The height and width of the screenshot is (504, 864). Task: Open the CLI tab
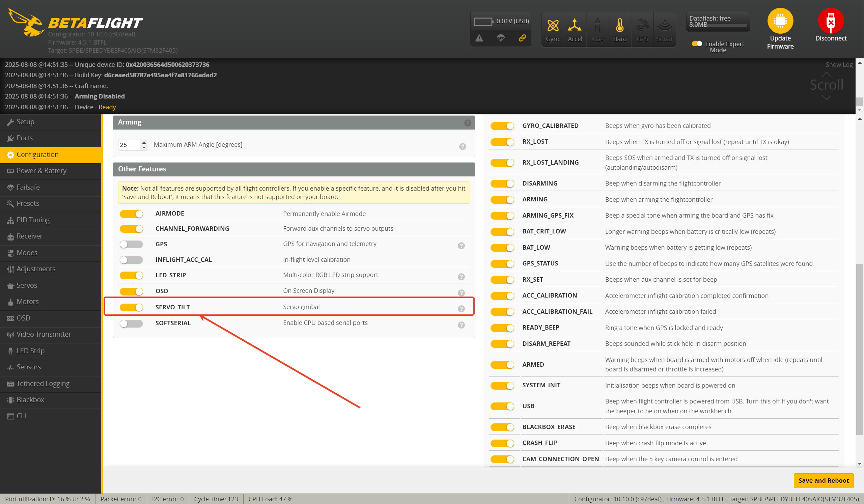tap(51, 416)
